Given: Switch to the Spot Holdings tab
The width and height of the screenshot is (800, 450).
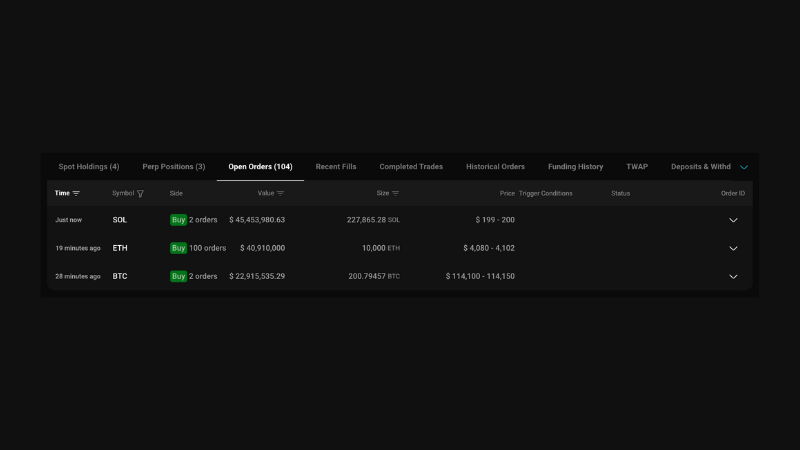Looking at the screenshot, I should [x=89, y=167].
